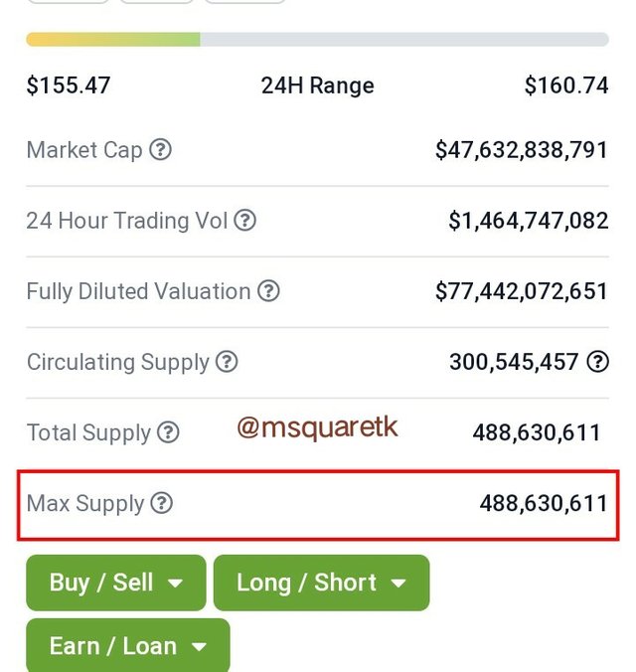Open the info icon next to 300,545,457
636x672 pixels.
click(x=597, y=361)
